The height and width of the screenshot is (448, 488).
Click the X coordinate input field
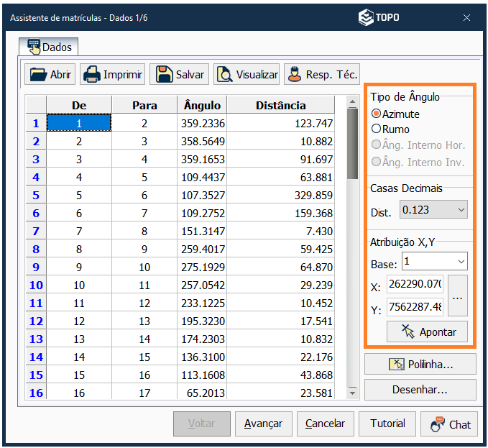(415, 285)
